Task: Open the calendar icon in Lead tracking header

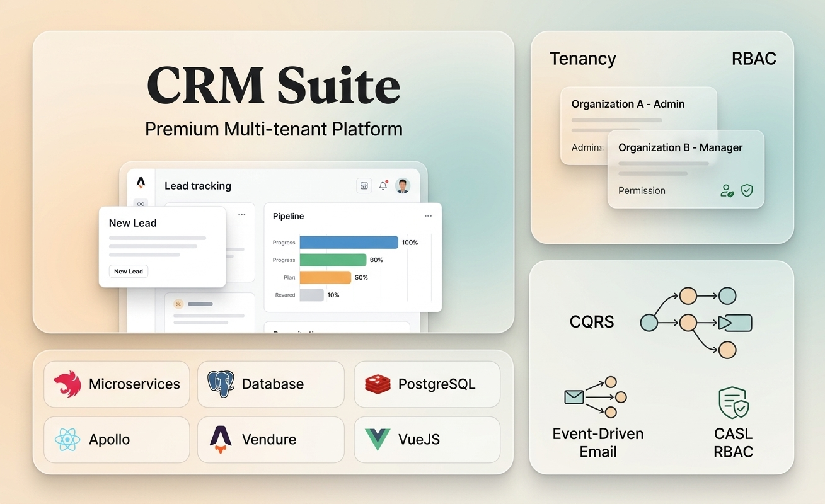Action: [364, 185]
